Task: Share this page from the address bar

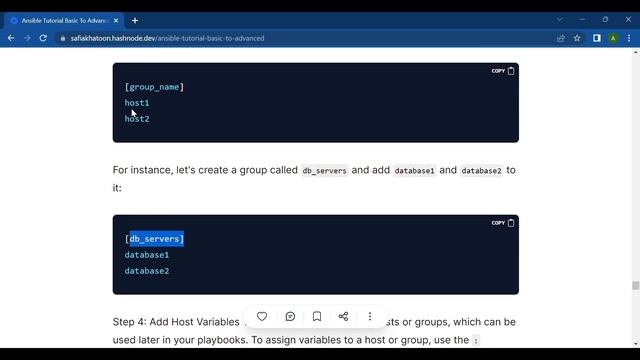Action: pos(561,38)
